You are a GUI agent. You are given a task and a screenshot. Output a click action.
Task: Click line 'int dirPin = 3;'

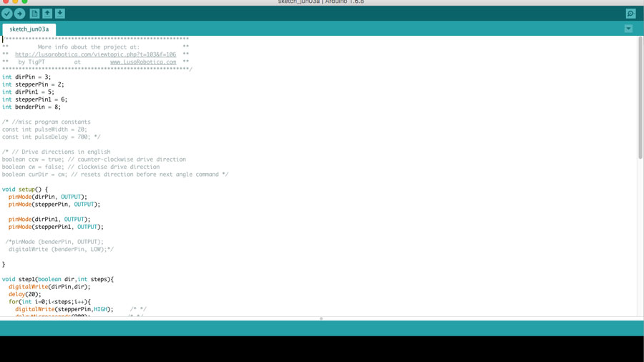click(26, 77)
